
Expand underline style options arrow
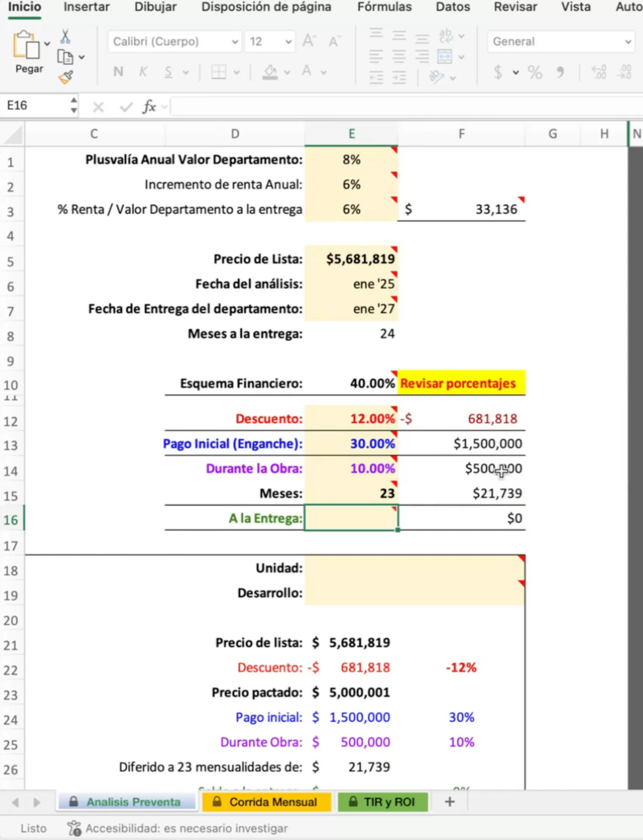point(186,72)
